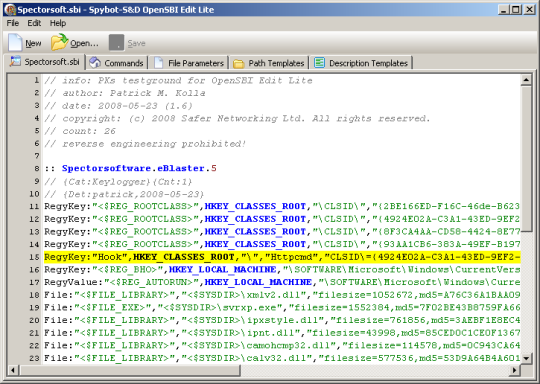Click "// reverse engineering prohibited!" line
Screen dimensions: 540x384
click(x=145, y=144)
